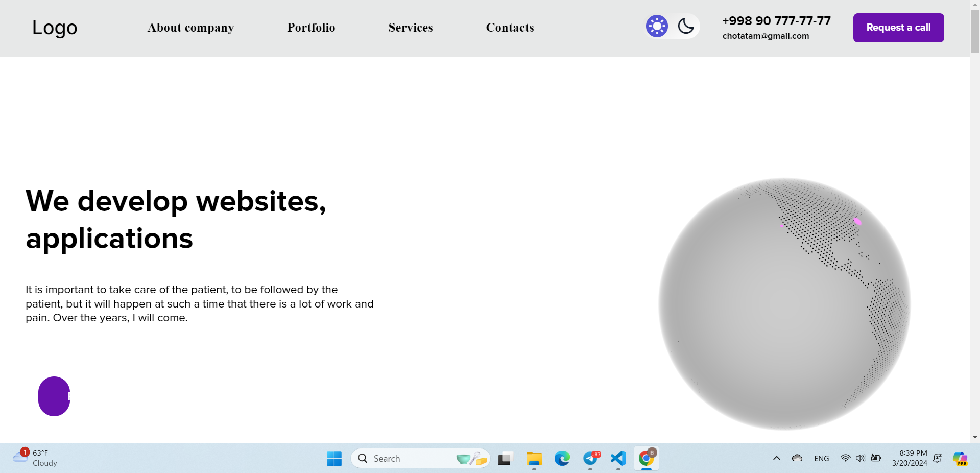Open File Explorer from taskbar
Screen dimensions: 980x473
click(x=534, y=459)
